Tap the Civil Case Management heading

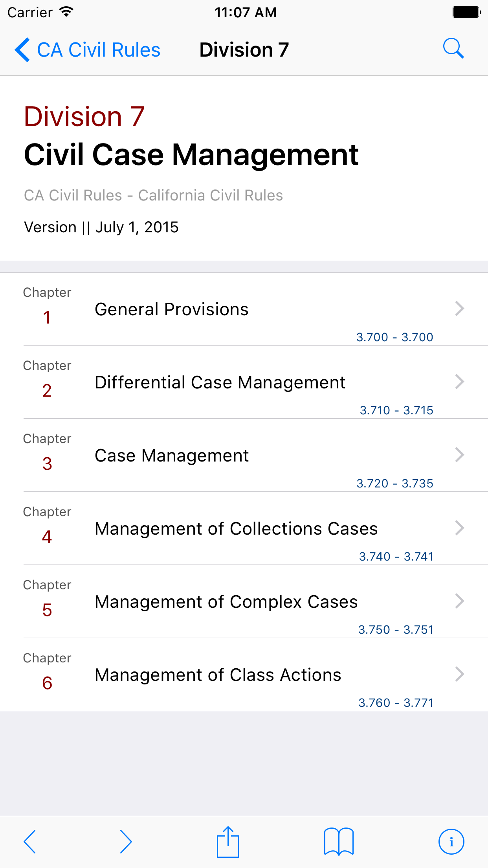191,154
